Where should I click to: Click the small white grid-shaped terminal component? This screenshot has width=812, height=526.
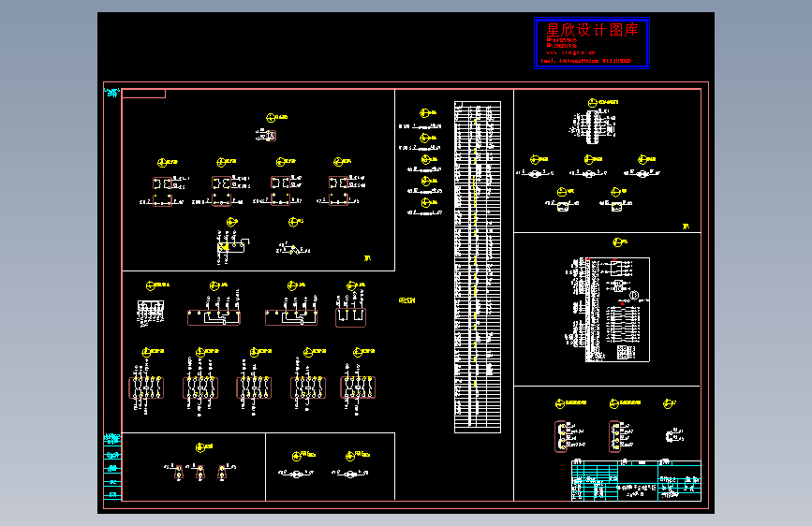150,313
